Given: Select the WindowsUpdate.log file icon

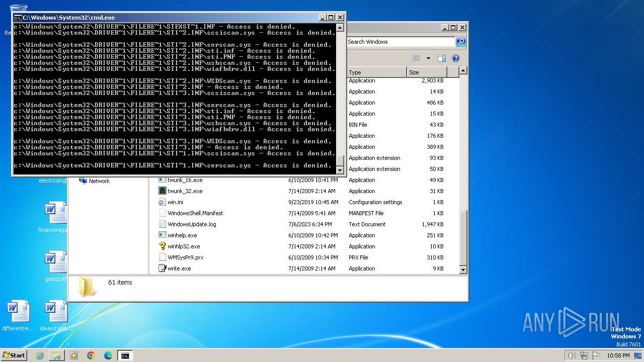Looking at the screenshot, I should (x=162, y=224).
